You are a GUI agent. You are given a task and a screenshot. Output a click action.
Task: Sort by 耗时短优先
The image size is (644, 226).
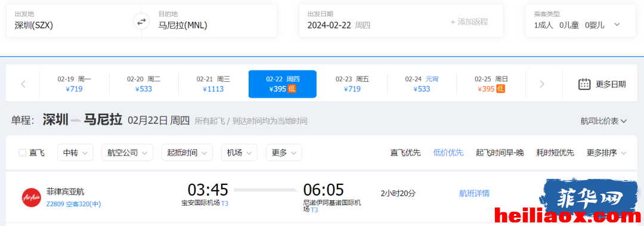[x=555, y=153]
